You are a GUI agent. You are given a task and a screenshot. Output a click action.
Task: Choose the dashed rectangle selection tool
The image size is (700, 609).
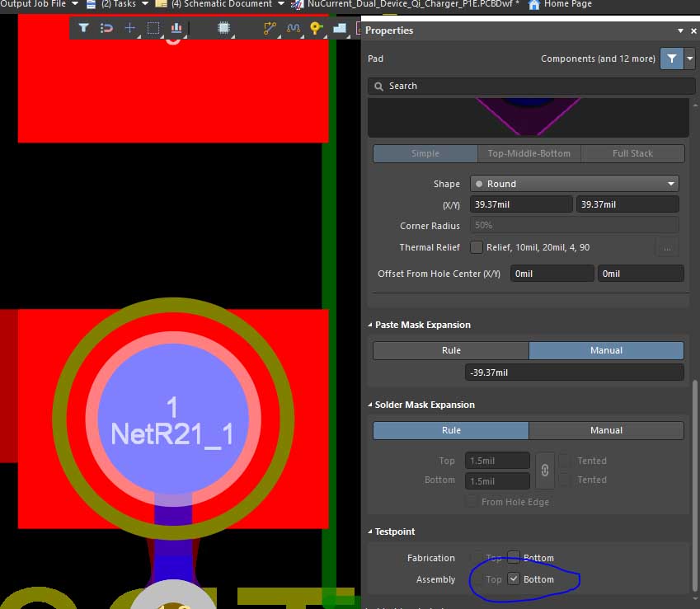(153, 28)
